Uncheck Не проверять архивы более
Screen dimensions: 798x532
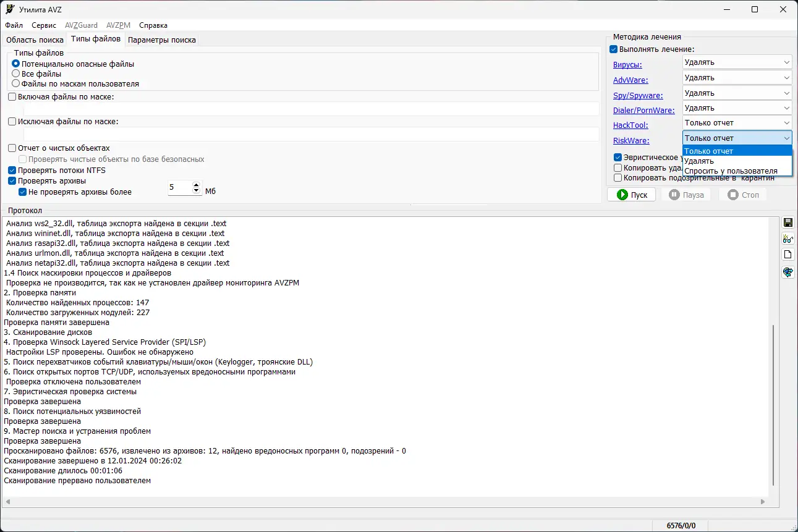23,192
